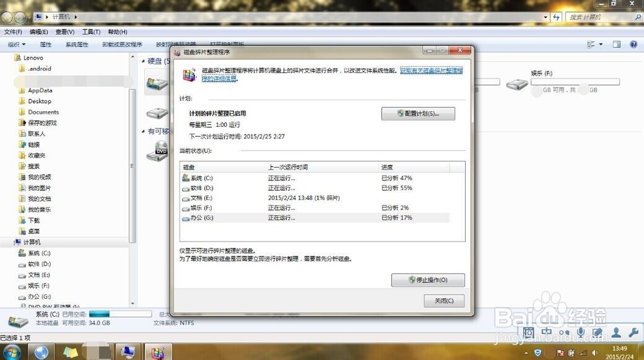Open the change view dropdown arrow
Screen dimensions: 644x360
[601, 44]
